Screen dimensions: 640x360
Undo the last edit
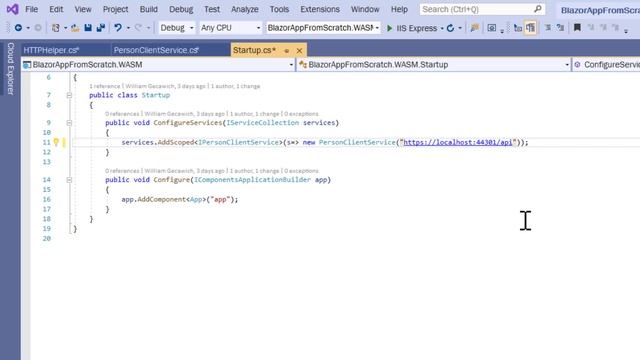tap(118, 28)
